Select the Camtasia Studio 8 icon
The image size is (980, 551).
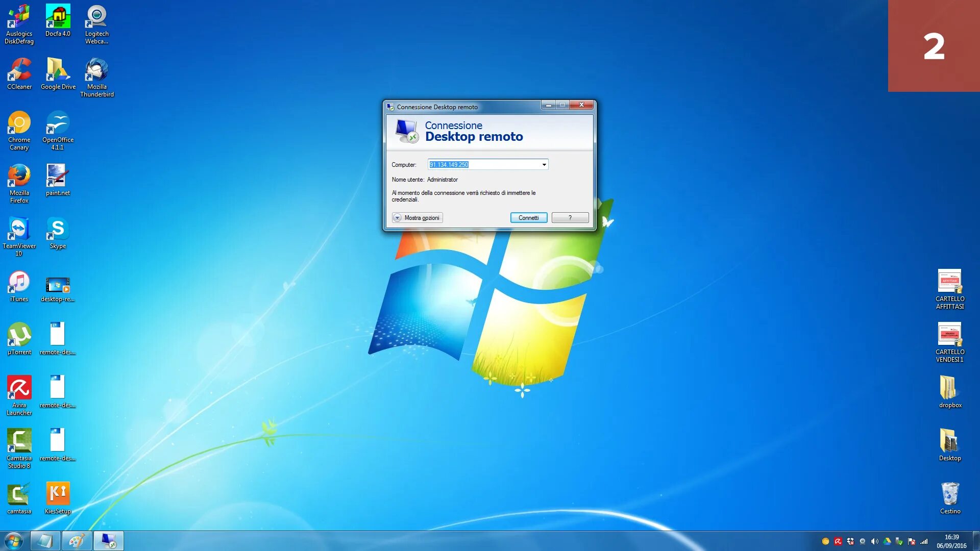coord(19,447)
